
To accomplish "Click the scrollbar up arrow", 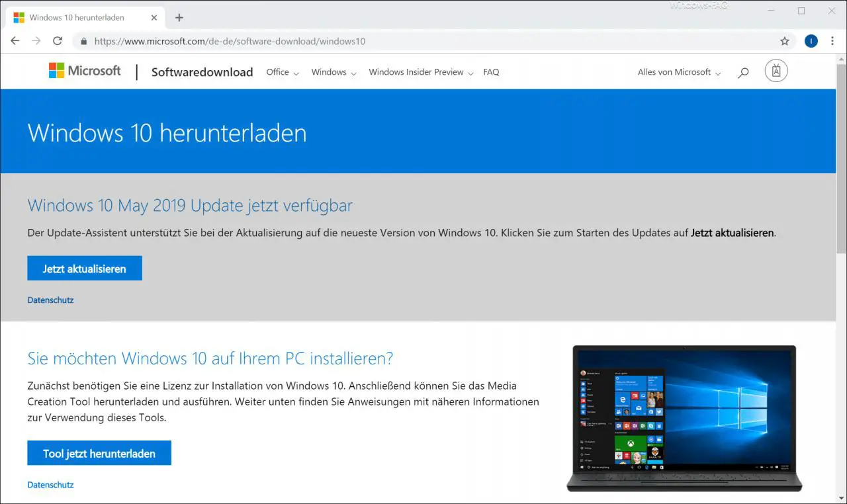I will pos(841,58).
